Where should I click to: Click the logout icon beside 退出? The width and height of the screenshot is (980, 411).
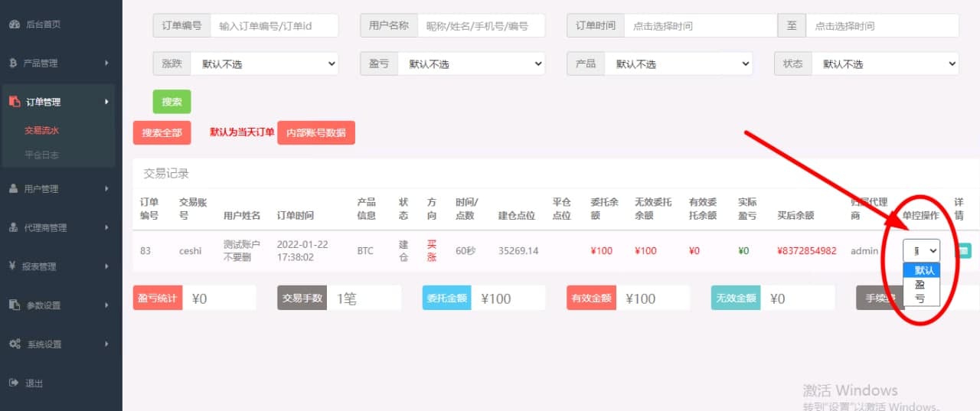click(x=14, y=383)
